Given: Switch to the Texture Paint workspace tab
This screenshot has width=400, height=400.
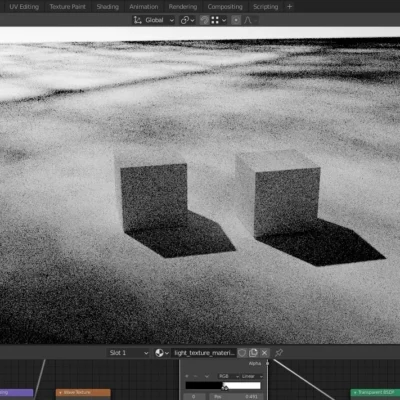Looking at the screenshot, I should [x=68, y=7].
